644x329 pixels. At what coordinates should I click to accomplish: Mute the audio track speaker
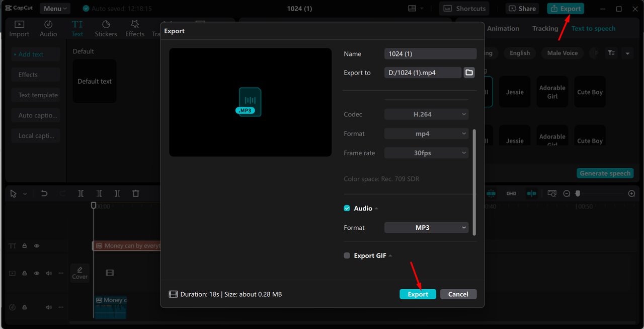coord(49,307)
